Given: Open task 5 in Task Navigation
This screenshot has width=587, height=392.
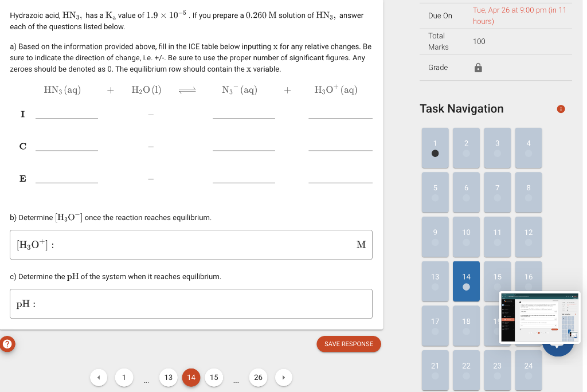Looking at the screenshot, I should [x=435, y=193].
